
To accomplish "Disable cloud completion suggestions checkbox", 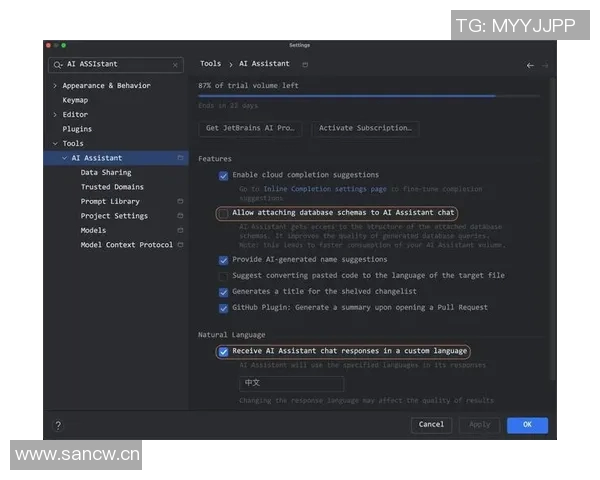I will (x=224, y=175).
